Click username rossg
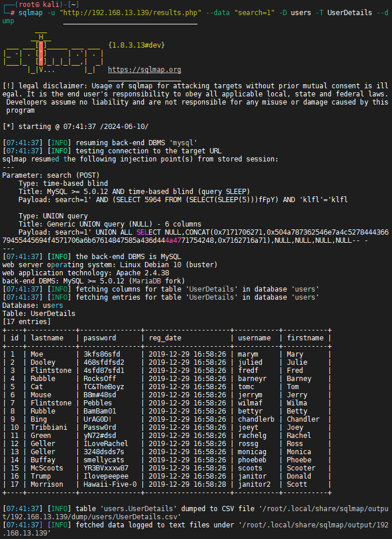The image size is (392, 539). click(x=248, y=444)
